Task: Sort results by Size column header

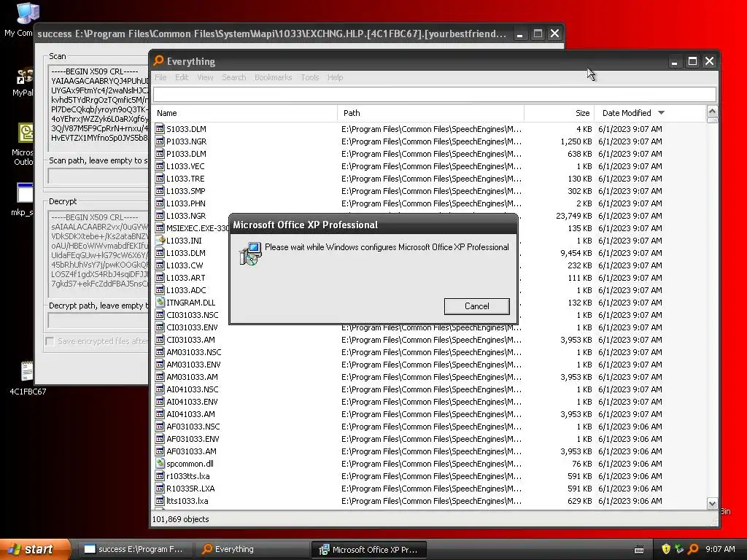Action: click(560, 113)
